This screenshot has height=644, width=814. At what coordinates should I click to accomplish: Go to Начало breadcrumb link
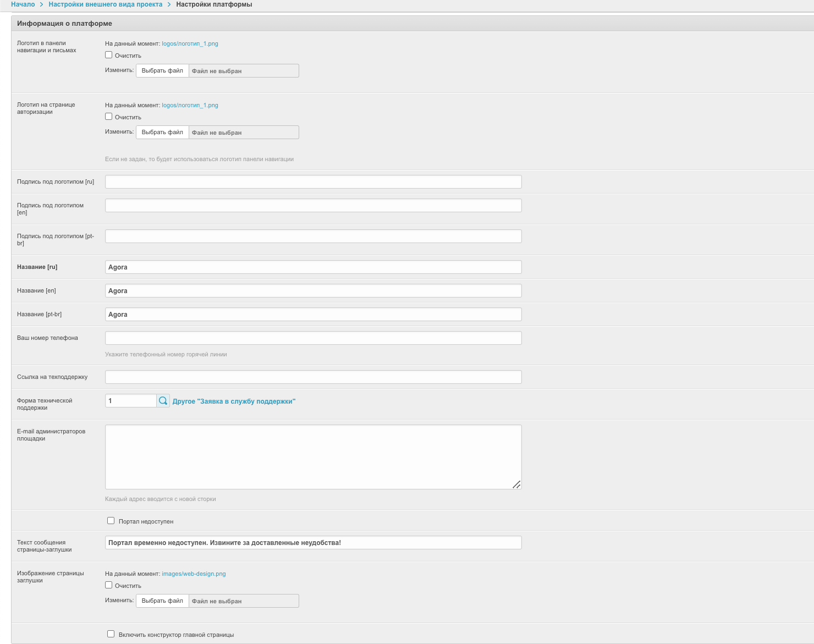[23, 4]
